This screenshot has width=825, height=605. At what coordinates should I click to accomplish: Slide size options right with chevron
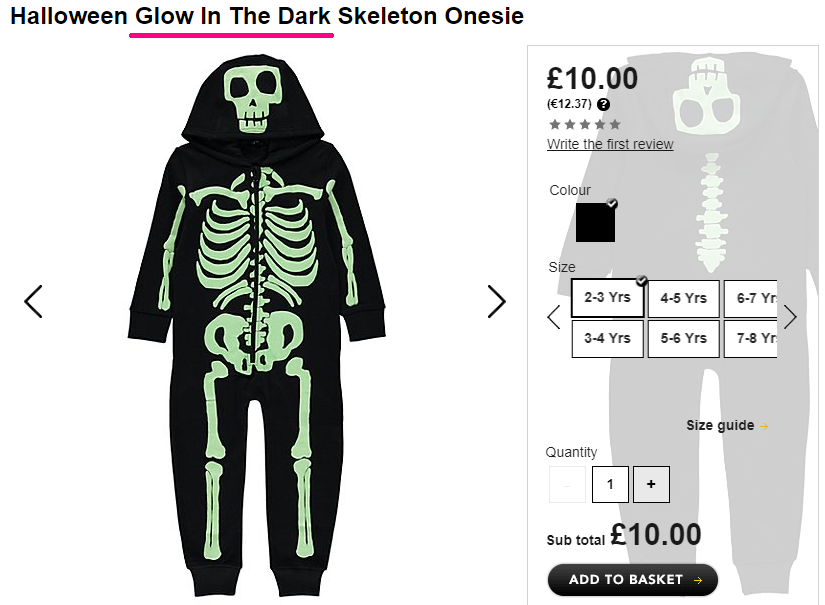point(790,317)
